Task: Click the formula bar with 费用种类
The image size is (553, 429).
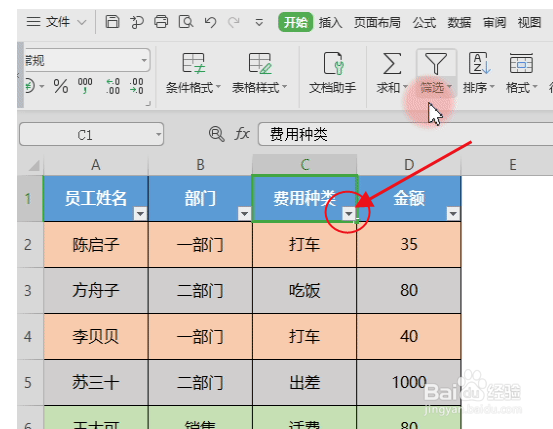Action: tap(406, 134)
